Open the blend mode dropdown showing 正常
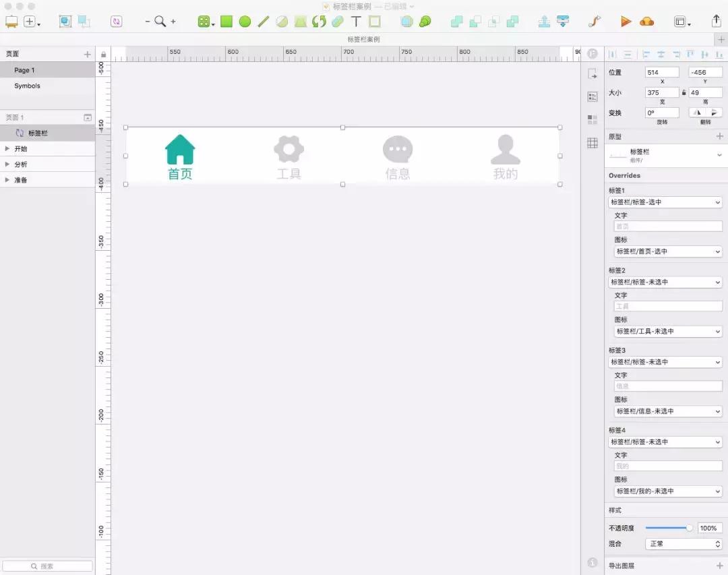 [x=683, y=544]
